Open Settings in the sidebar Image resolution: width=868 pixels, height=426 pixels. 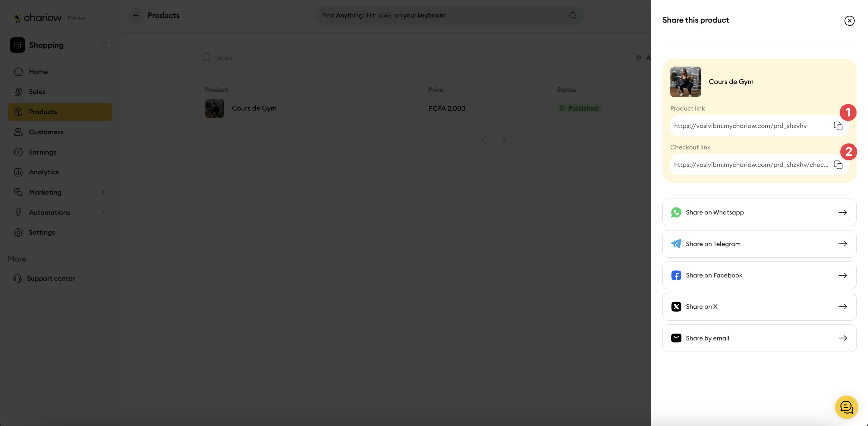click(60, 232)
